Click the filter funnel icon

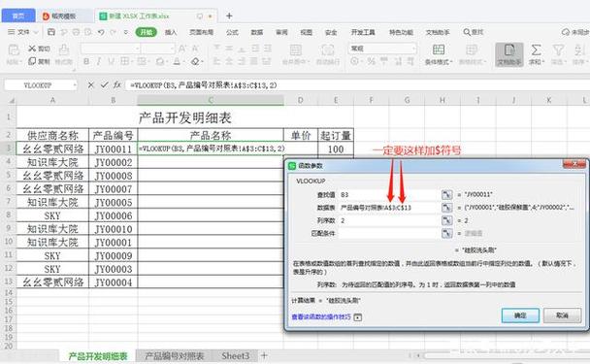pyautogui.click(x=558, y=50)
